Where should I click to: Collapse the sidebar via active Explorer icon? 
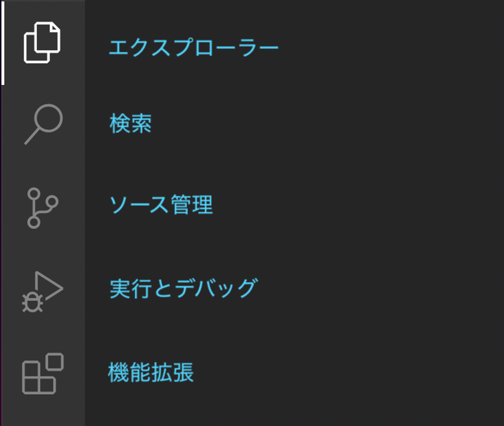point(42,42)
